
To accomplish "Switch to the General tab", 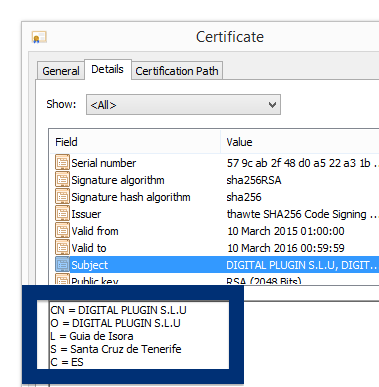I will [61, 71].
